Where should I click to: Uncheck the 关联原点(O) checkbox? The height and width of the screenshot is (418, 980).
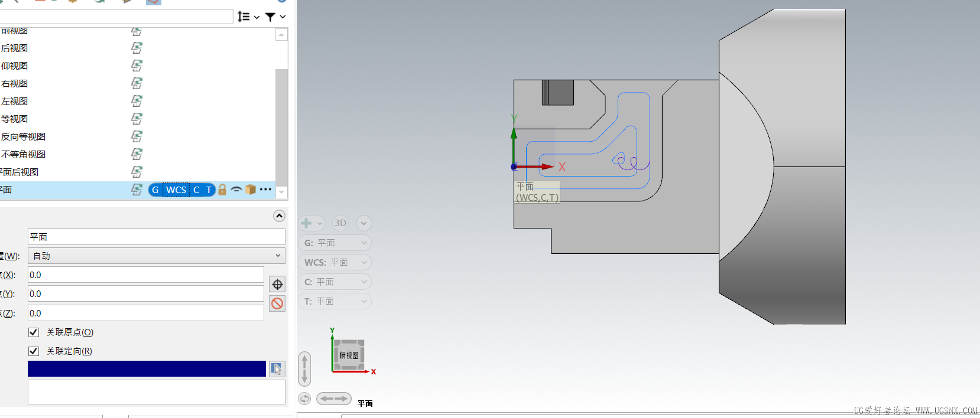(x=34, y=332)
